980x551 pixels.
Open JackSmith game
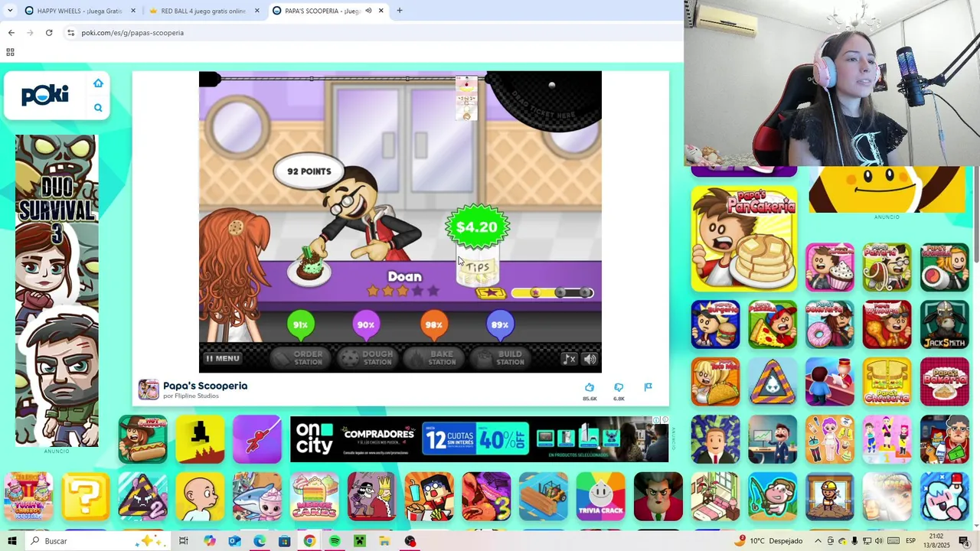[x=945, y=324]
